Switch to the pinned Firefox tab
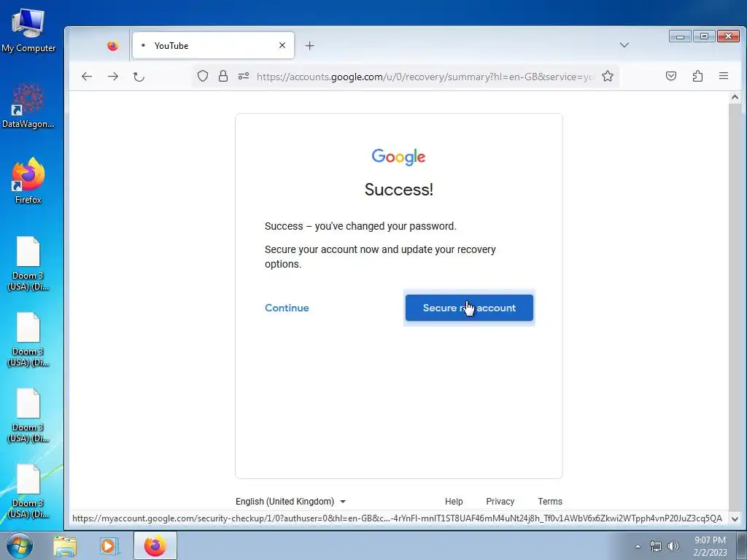747x560 pixels. [x=113, y=46]
